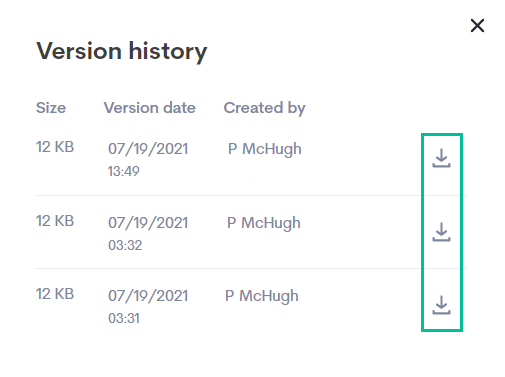The height and width of the screenshot is (377, 505).
Task: Click the 07/19/2021 date above 03:32
Action: (x=148, y=223)
